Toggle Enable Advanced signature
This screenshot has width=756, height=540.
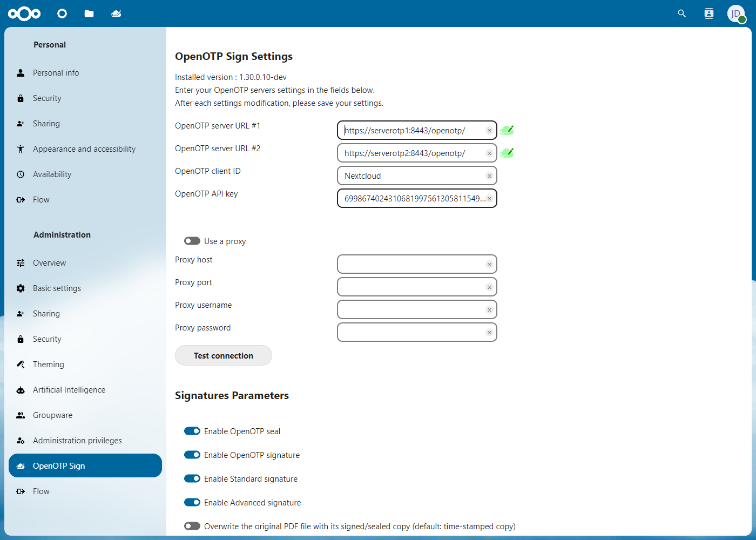192,502
